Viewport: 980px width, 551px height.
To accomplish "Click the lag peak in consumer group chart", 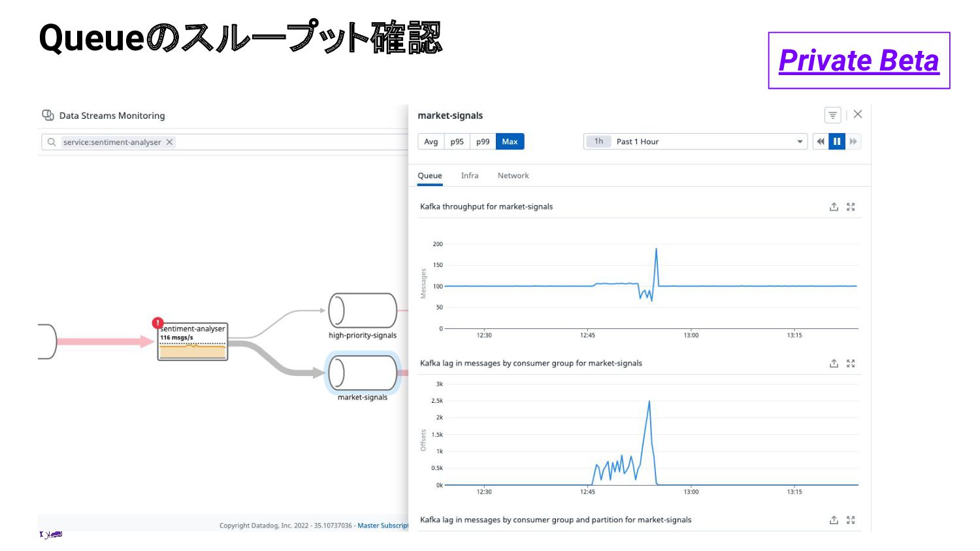I will click(x=649, y=401).
